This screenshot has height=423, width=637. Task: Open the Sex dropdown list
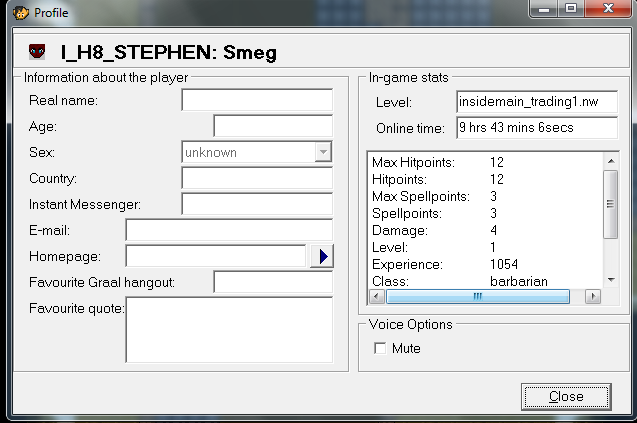coord(322,152)
